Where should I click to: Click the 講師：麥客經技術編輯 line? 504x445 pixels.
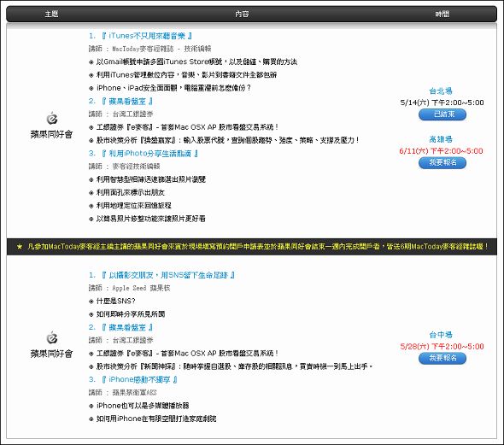(125, 167)
